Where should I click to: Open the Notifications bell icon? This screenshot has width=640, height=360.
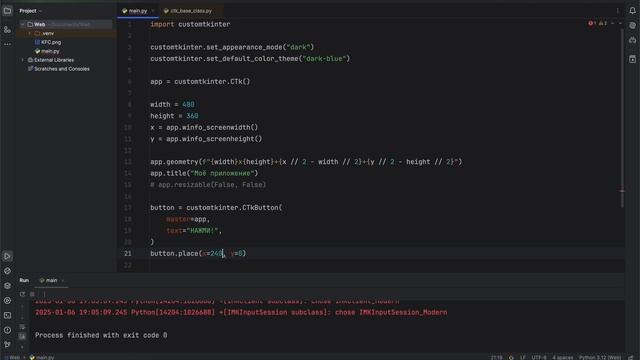pos(632,11)
